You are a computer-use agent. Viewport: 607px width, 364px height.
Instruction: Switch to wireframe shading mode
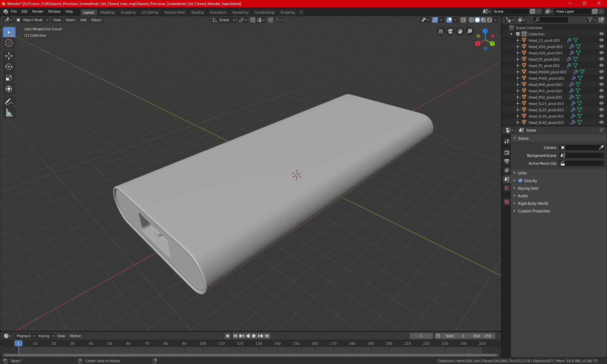(471, 20)
